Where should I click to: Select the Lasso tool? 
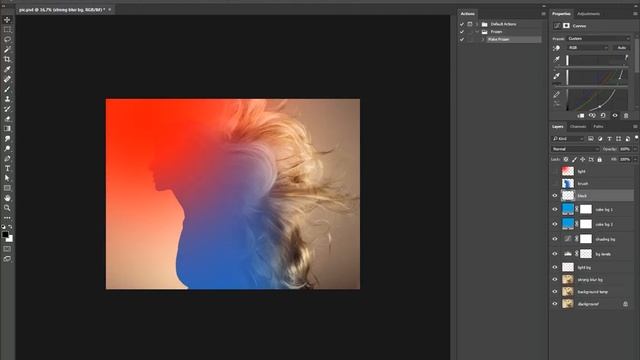click(x=7, y=40)
